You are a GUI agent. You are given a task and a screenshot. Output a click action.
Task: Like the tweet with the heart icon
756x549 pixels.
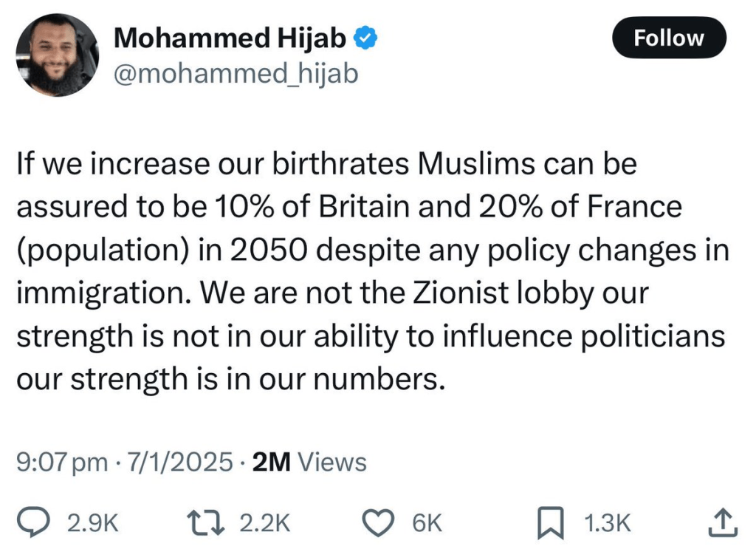tap(379, 522)
